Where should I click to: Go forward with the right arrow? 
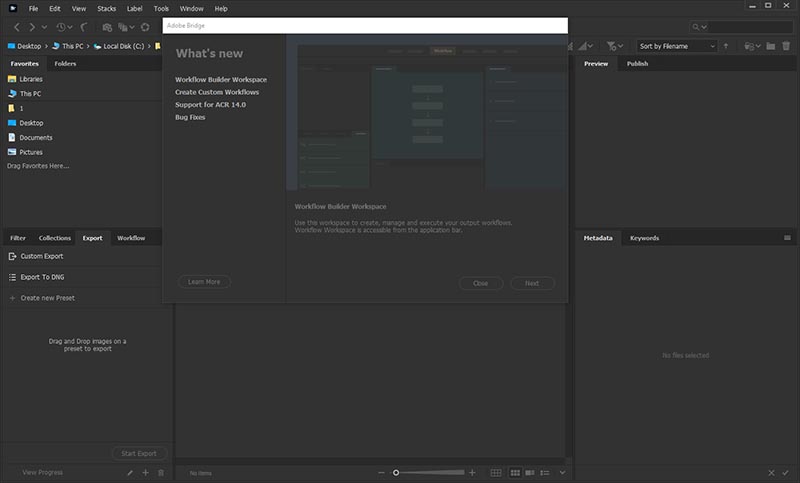click(32, 27)
